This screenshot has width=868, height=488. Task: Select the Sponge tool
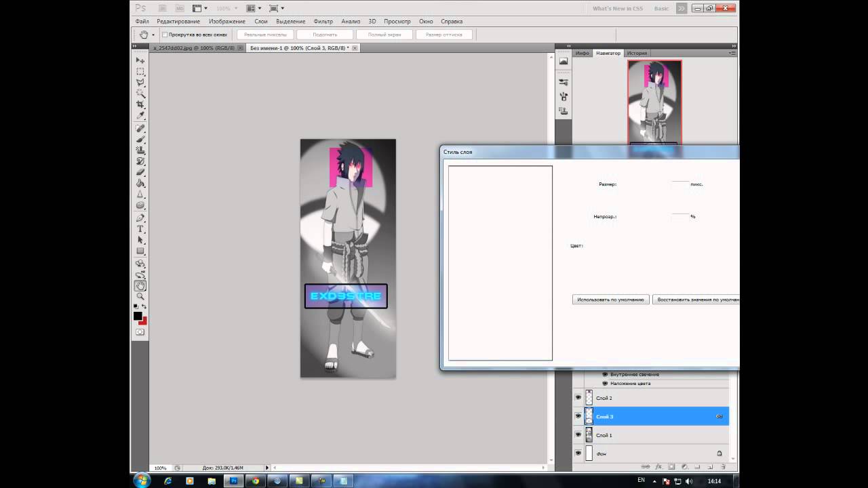[140, 205]
